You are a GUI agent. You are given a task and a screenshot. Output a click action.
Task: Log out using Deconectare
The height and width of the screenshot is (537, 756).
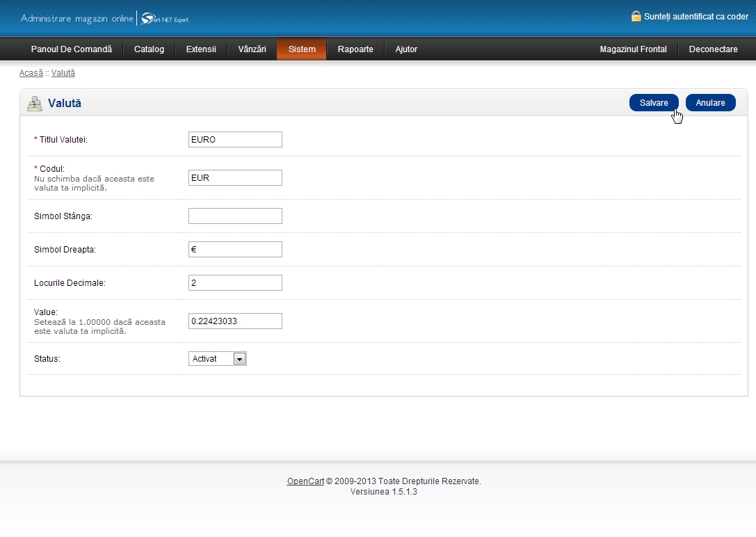coord(713,49)
